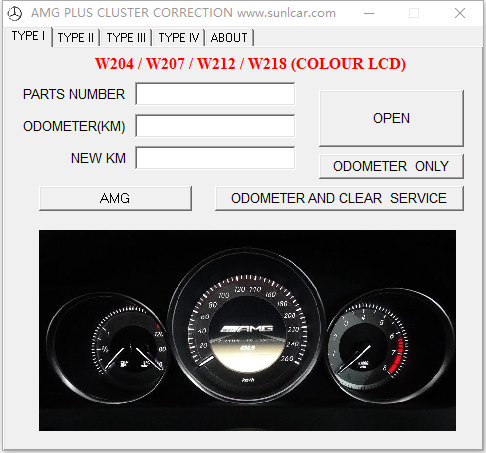Click the disabled maximize window icon
Viewport: 486px width, 453px height.
(414, 13)
